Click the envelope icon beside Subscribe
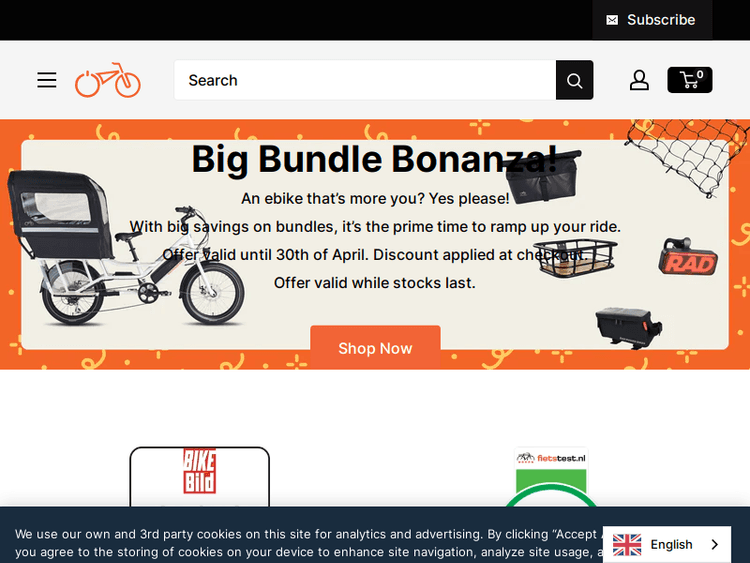Screen dimensions: 750x563 (x=612, y=20)
